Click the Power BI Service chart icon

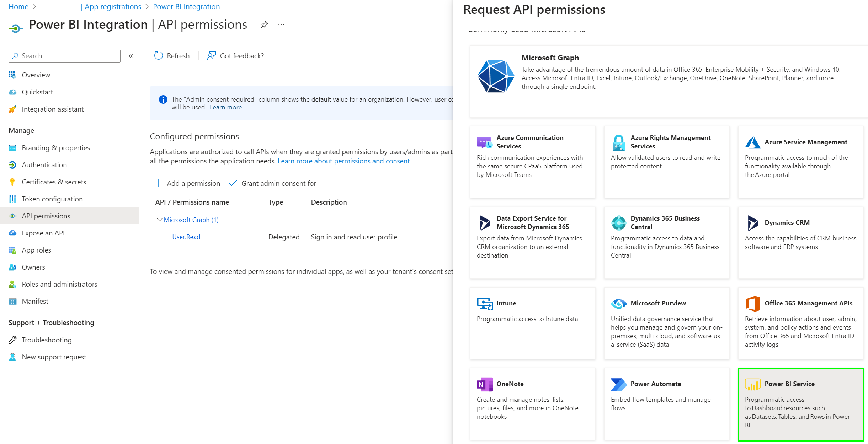[753, 384]
